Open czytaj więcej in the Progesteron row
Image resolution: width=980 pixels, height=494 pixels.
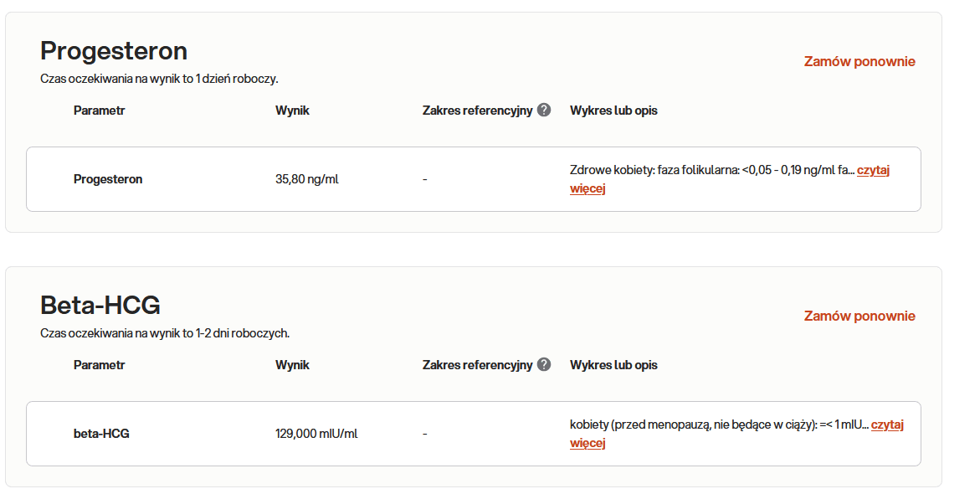pyautogui.click(x=873, y=171)
